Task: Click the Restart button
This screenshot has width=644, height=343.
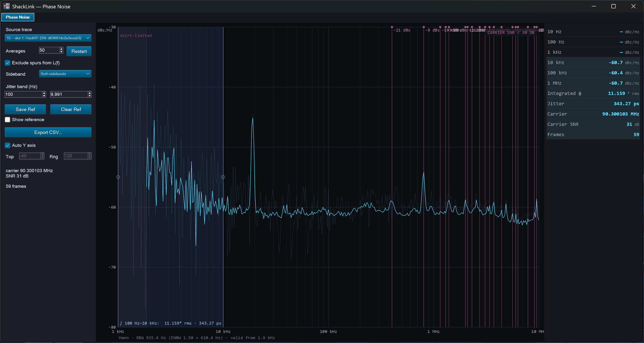Action: (79, 51)
